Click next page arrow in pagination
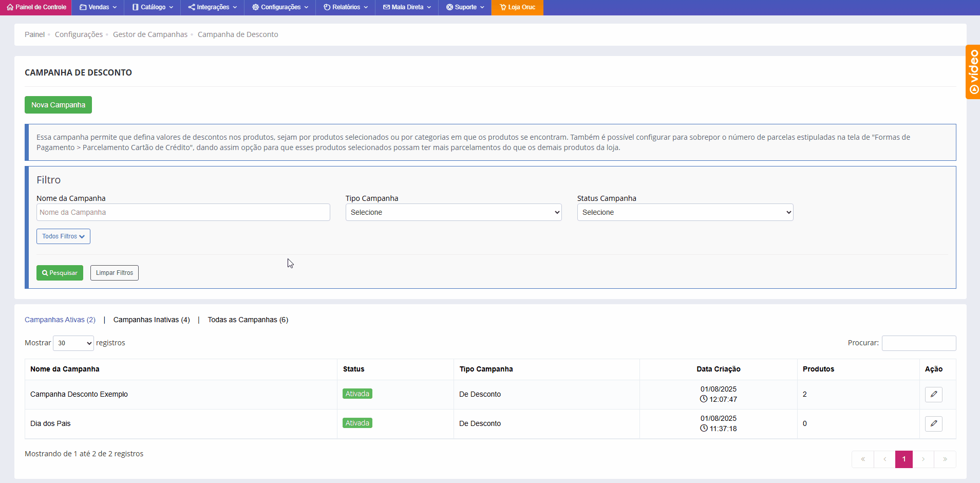Screen dimensions: 980x483 tap(923, 459)
